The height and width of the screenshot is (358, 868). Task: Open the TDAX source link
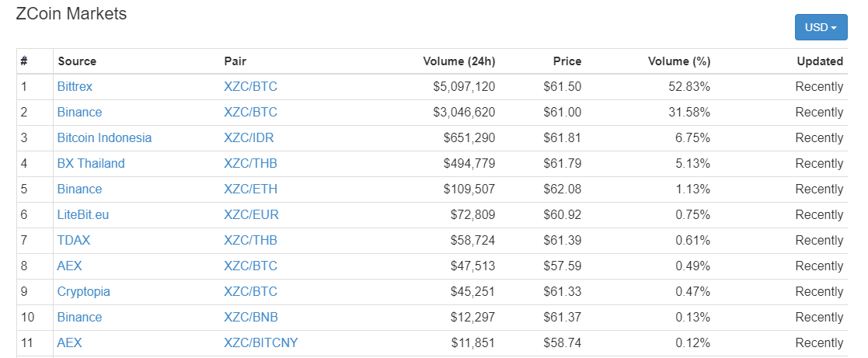tap(74, 240)
